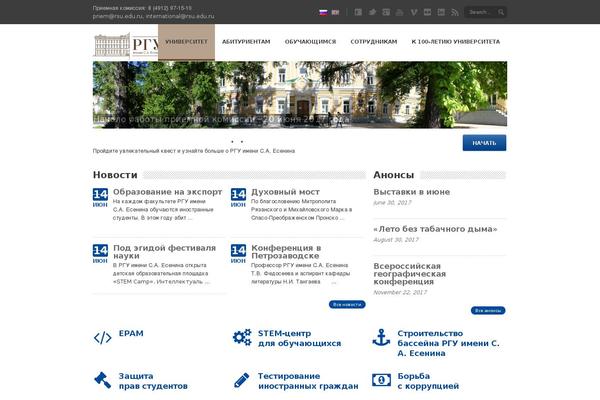Click the quest invitation text Пройдите увлекательный квест
This screenshot has width=600, height=400.
pyautogui.click(x=194, y=151)
